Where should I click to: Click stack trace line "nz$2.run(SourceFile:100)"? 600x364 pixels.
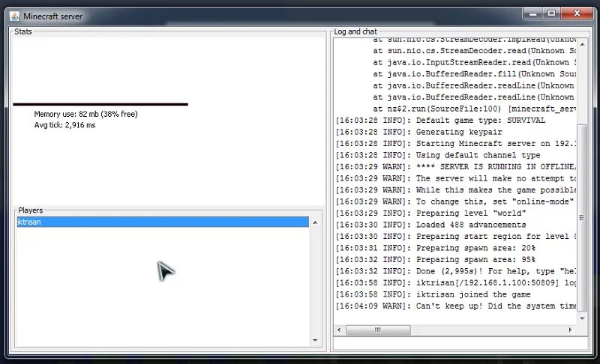pos(475,109)
